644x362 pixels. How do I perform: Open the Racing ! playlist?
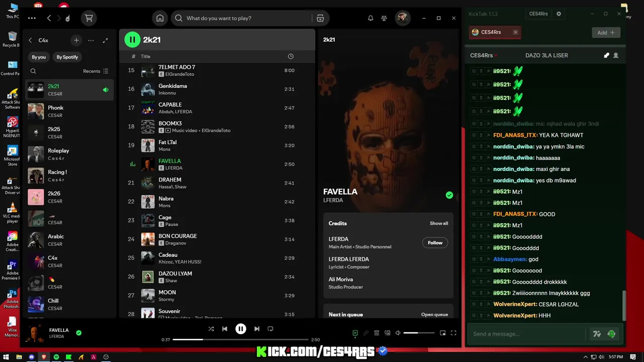(x=69, y=175)
